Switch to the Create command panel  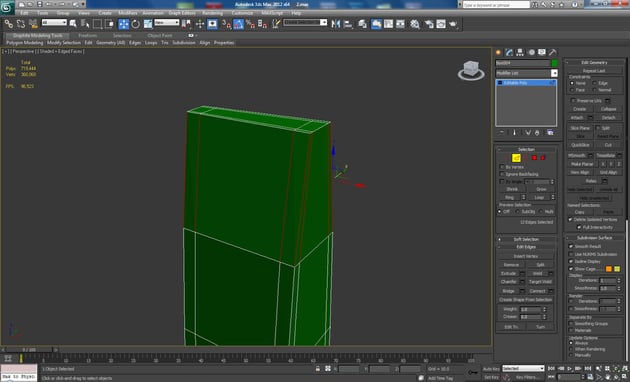click(499, 52)
